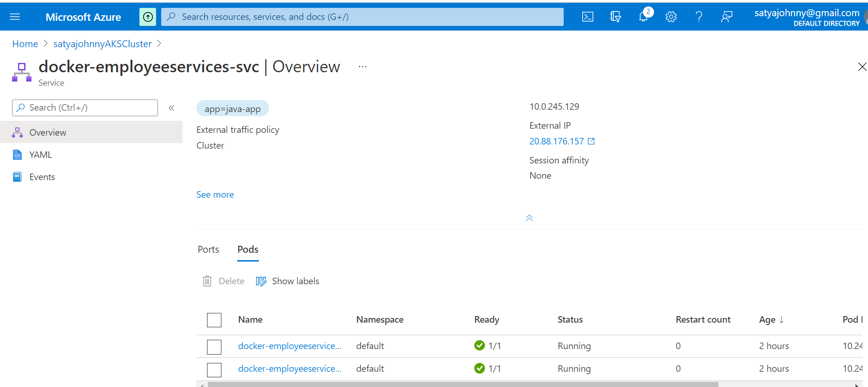Image resolution: width=868 pixels, height=387 pixels.
Task: Open the notifications bell
Action: (x=643, y=17)
